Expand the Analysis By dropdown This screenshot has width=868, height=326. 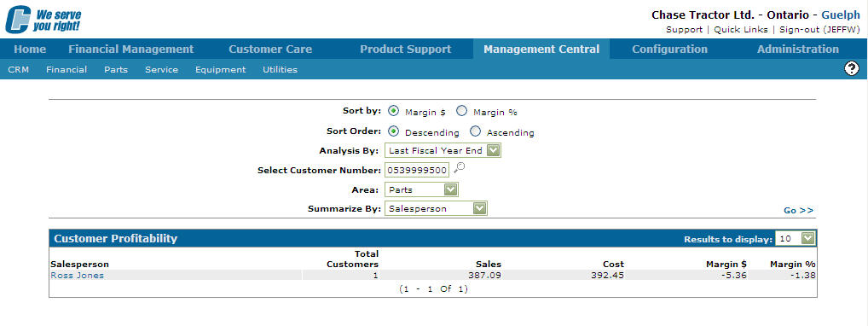click(443, 151)
